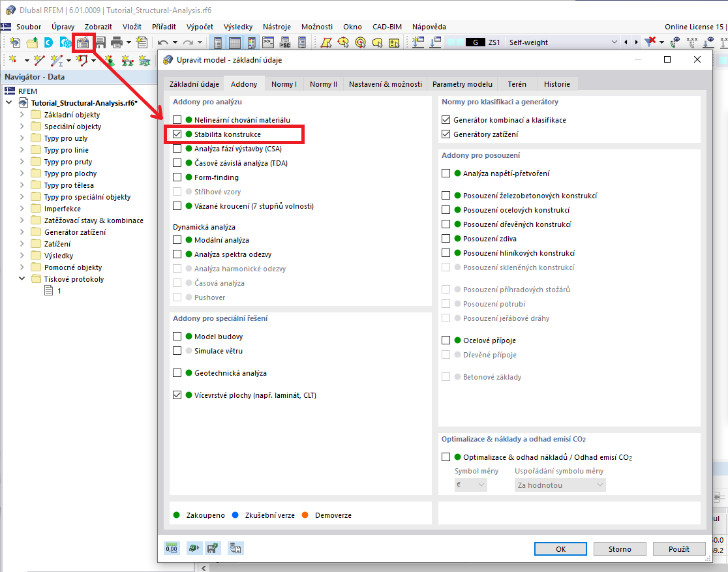Toggle the Navigator panel icon
The width and height of the screenshot is (728, 572).
pyautogui.click(x=217, y=42)
